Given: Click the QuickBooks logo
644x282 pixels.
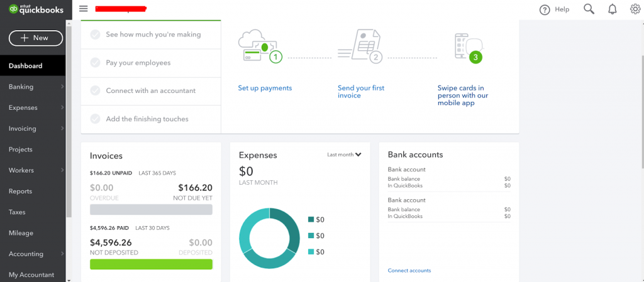Looking at the screenshot, I should click(x=36, y=9).
